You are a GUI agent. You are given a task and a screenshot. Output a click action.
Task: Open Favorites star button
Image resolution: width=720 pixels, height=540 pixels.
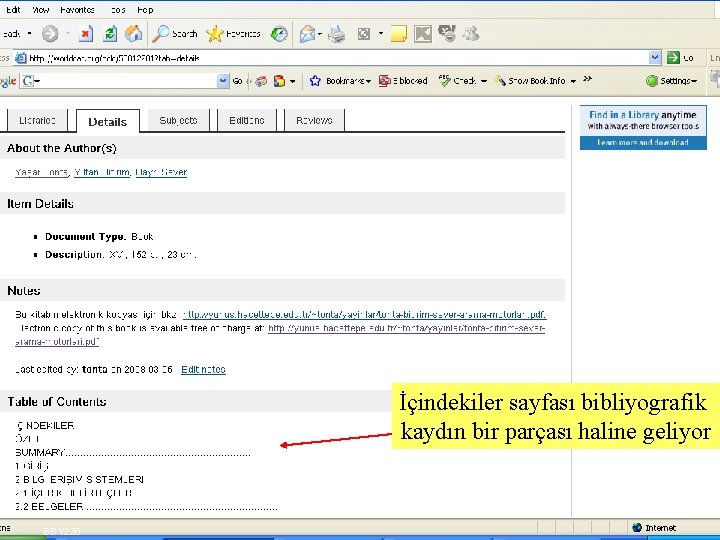pyautogui.click(x=233, y=34)
